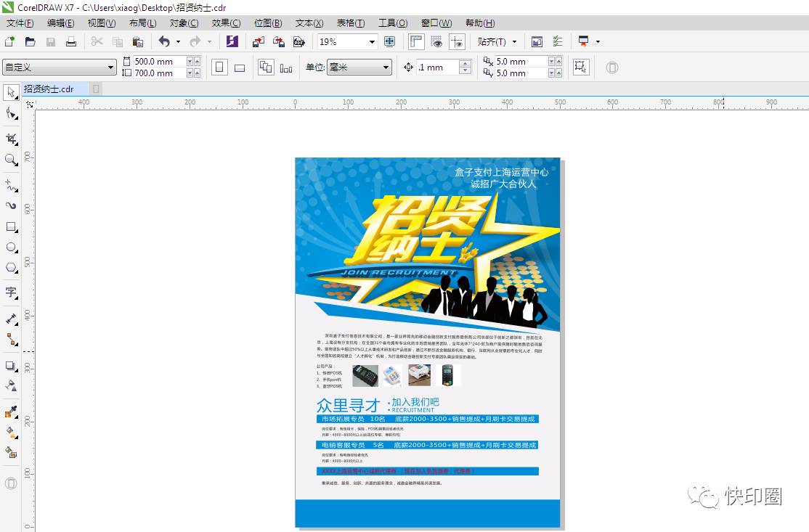Toggle treat as filled option
Image resolution: width=809 pixels, height=532 pixels.
tap(580, 67)
